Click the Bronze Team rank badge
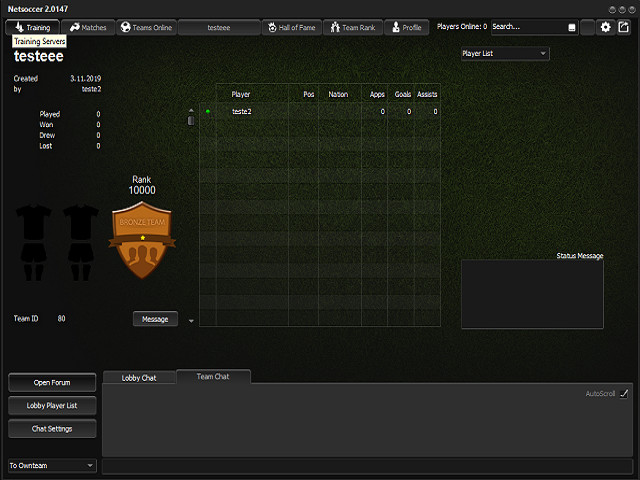Image resolution: width=640 pixels, height=480 pixels. pos(141,241)
